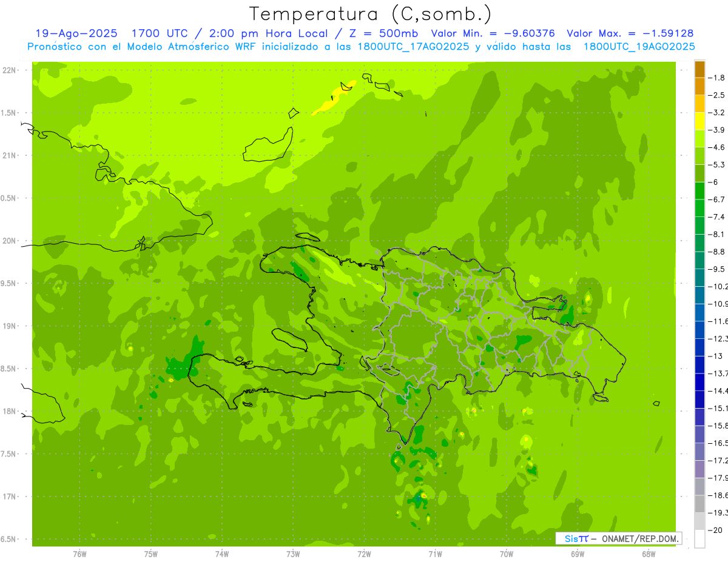Click the 'Valor Min. = -9.60376' readout

[x=493, y=33]
